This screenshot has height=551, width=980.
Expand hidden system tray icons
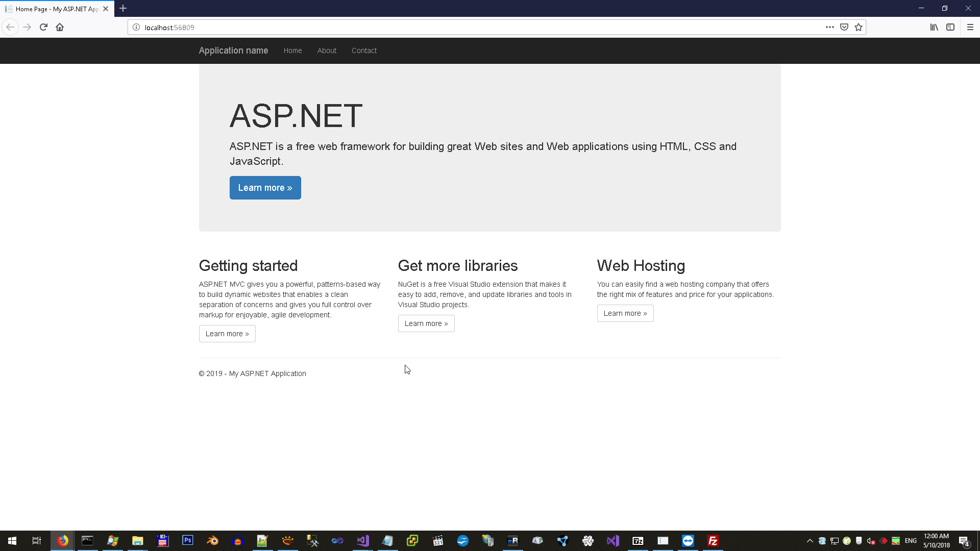click(810, 541)
